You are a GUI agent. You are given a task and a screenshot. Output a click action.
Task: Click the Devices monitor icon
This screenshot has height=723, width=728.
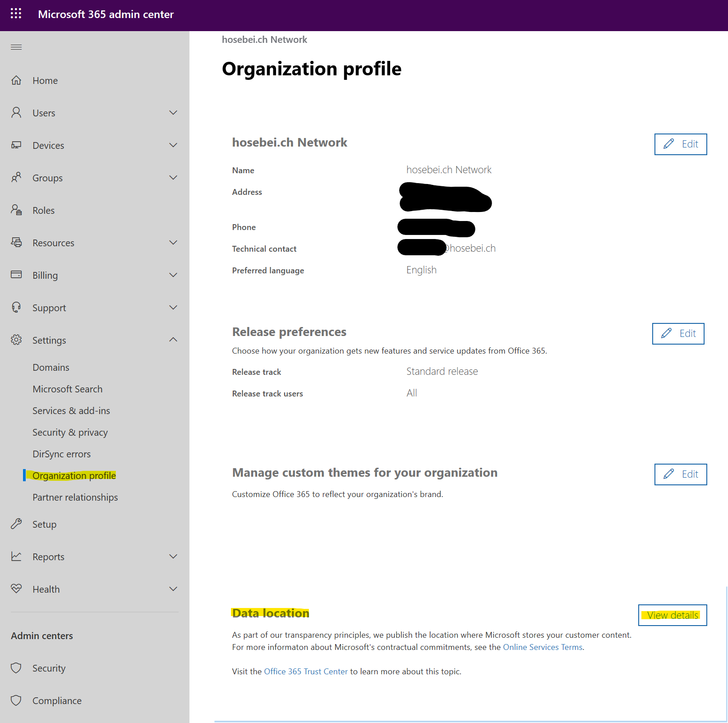(16, 145)
